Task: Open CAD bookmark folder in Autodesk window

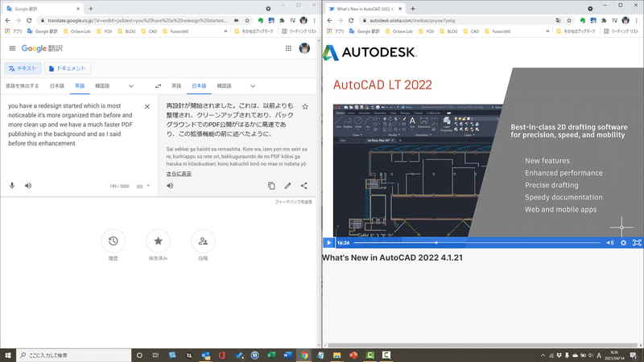Action: (471, 31)
